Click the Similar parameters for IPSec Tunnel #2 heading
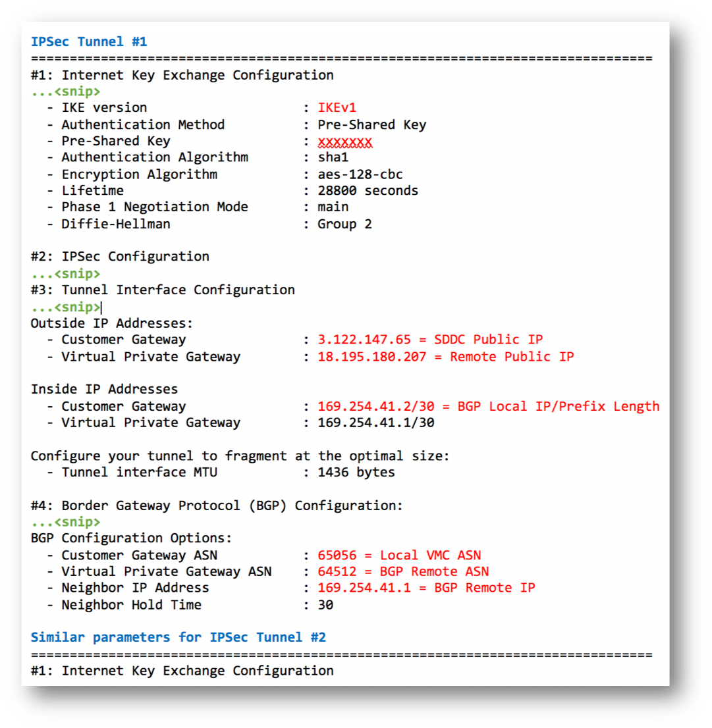The image size is (712, 728). pyautogui.click(x=178, y=637)
